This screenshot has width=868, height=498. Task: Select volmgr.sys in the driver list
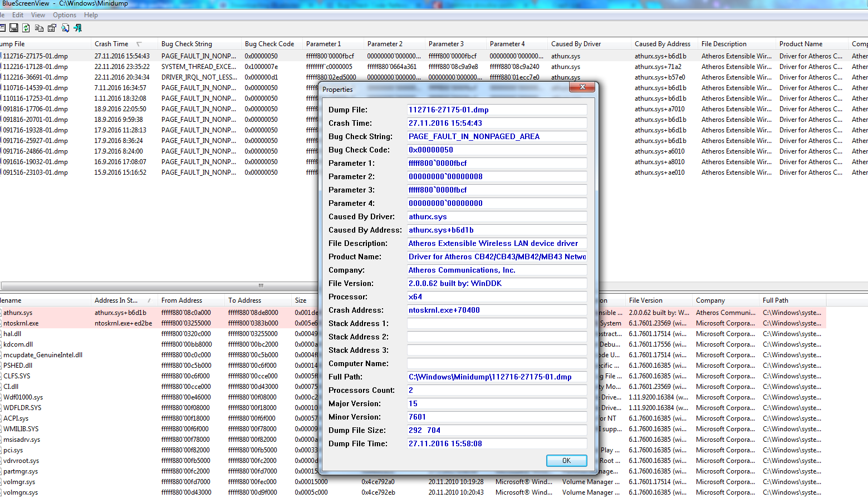tap(19, 482)
